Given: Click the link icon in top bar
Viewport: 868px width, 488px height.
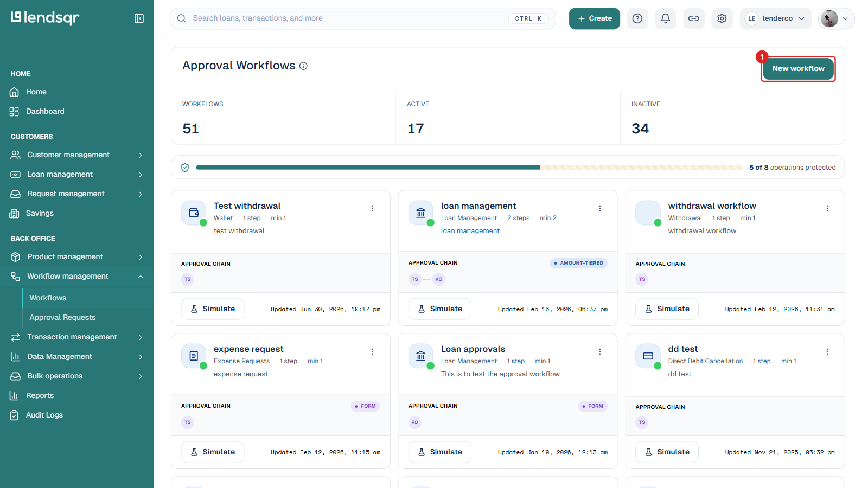Looking at the screenshot, I should [694, 18].
